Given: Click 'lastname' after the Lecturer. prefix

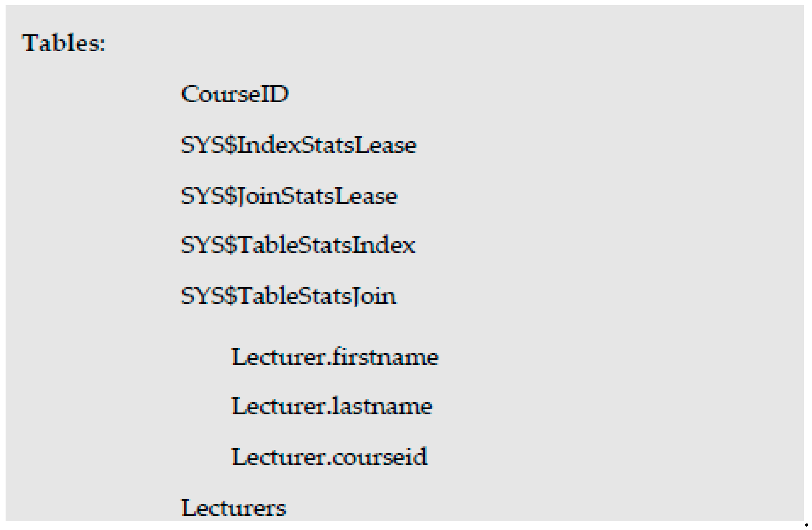Looking at the screenshot, I should tap(382, 406).
